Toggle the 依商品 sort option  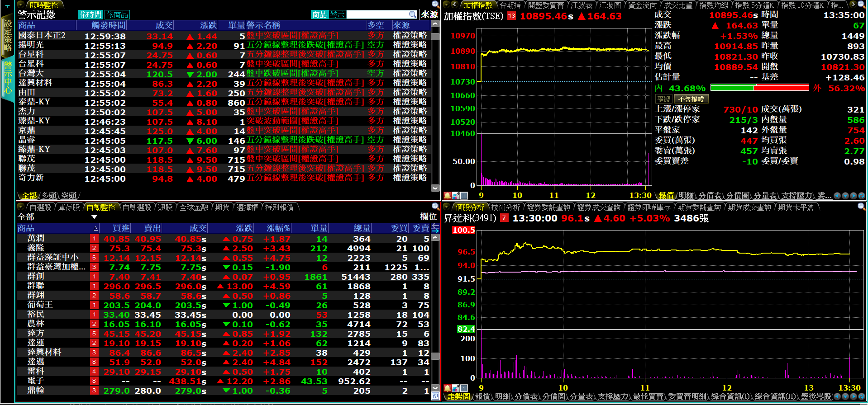118,15
